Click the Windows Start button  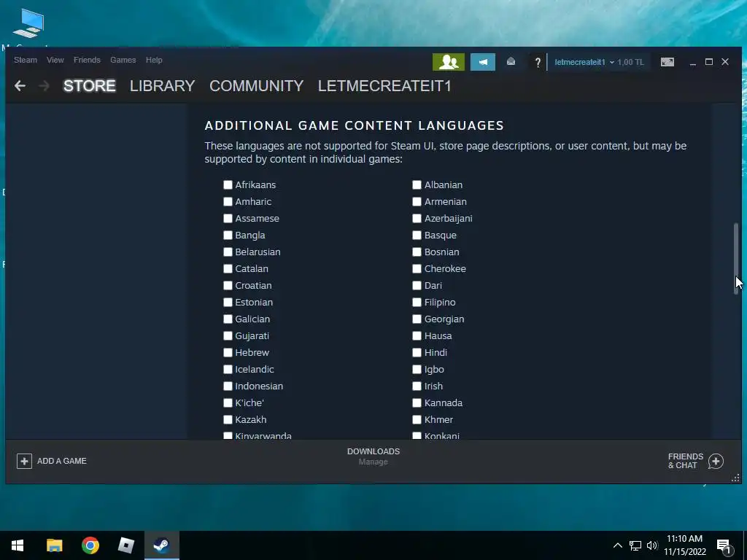coord(18,545)
